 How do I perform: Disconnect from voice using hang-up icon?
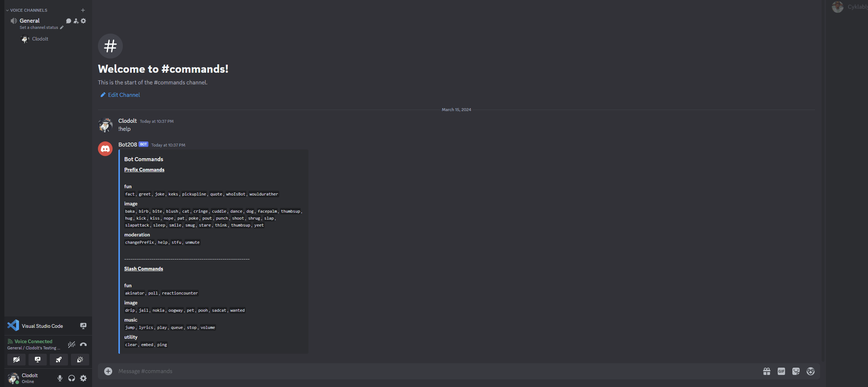pos(83,344)
